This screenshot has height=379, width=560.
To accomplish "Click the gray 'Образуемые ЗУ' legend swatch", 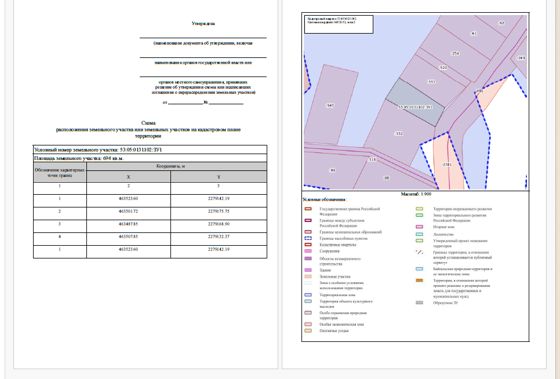I will tap(420, 303).
